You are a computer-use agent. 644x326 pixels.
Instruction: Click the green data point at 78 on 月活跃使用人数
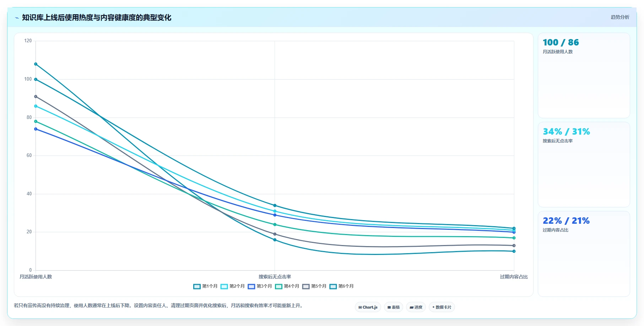tap(36, 121)
